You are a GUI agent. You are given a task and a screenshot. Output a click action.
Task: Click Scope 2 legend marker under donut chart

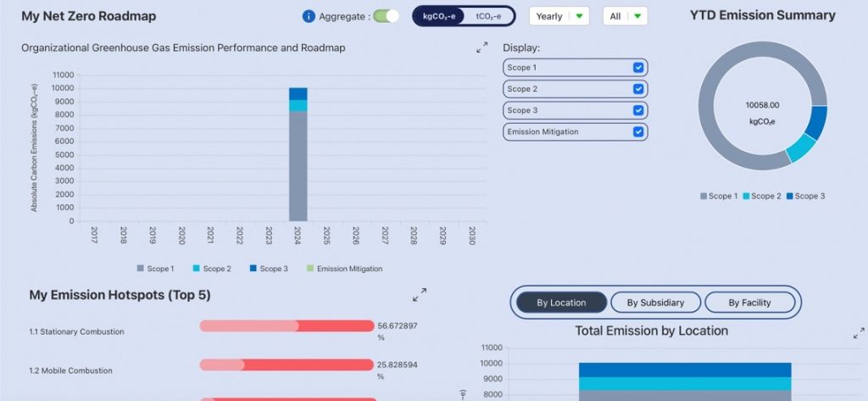[x=747, y=197]
